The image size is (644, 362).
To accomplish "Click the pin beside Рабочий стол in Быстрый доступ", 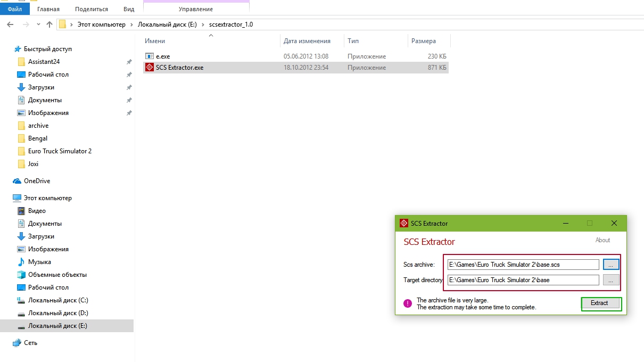I will click(x=129, y=75).
